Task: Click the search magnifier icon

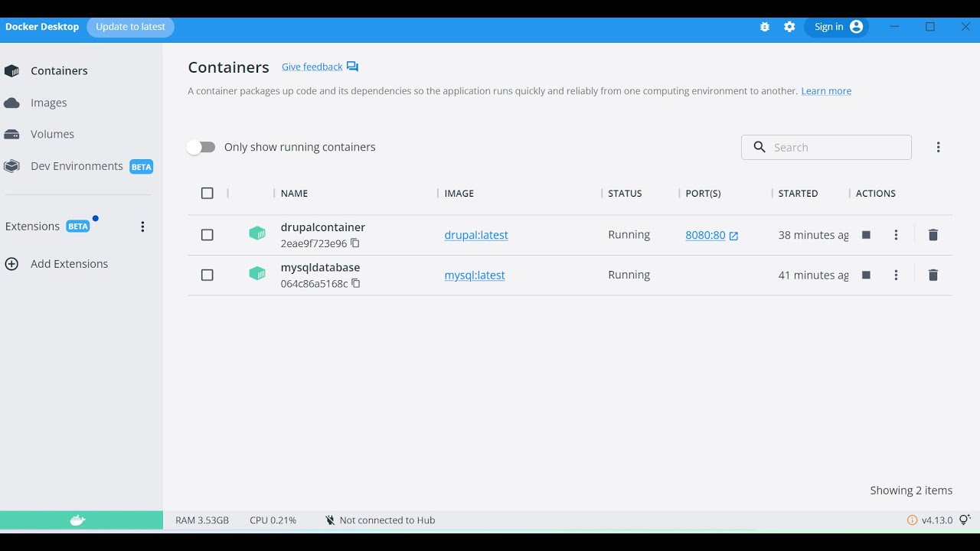Action: pyautogui.click(x=759, y=147)
